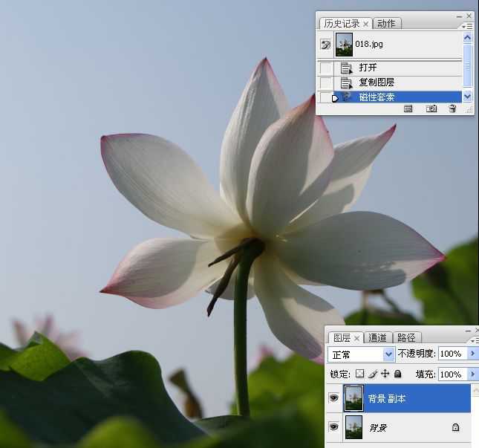Close the 历史记录 tab with its X
The image size is (479, 448).
(x=365, y=24)
